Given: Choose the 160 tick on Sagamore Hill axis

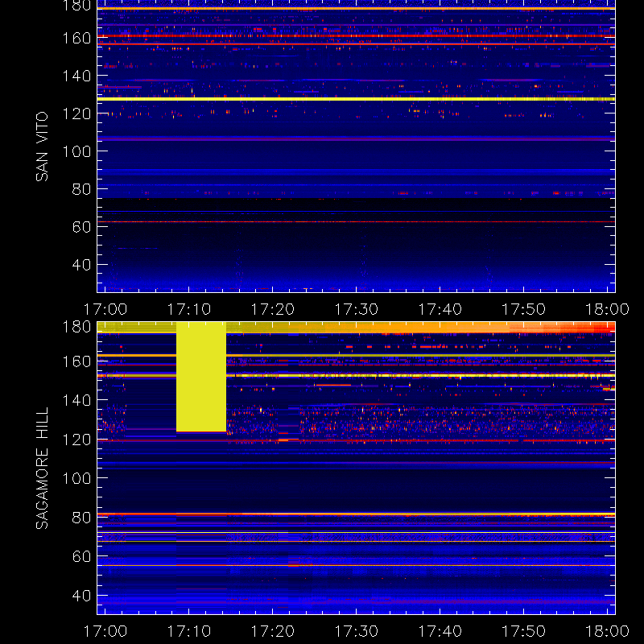Looking at the screenshot, I should [76, 361].
